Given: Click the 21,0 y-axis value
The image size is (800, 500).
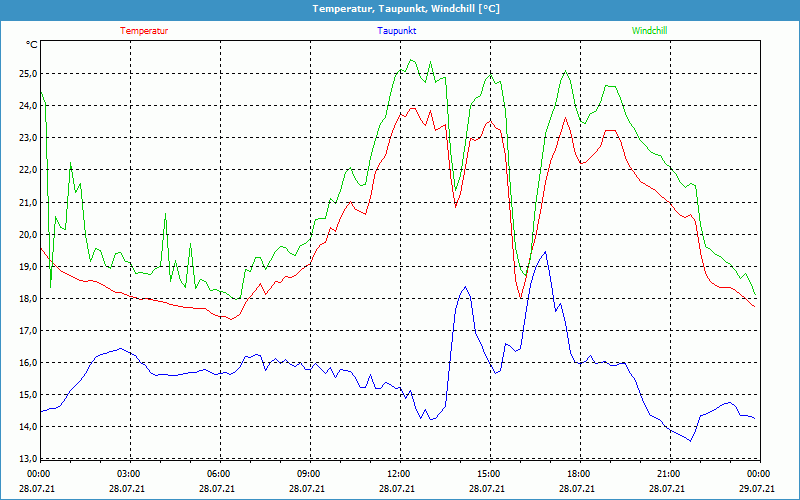Looking at the screenshot, I should point(29,202).
